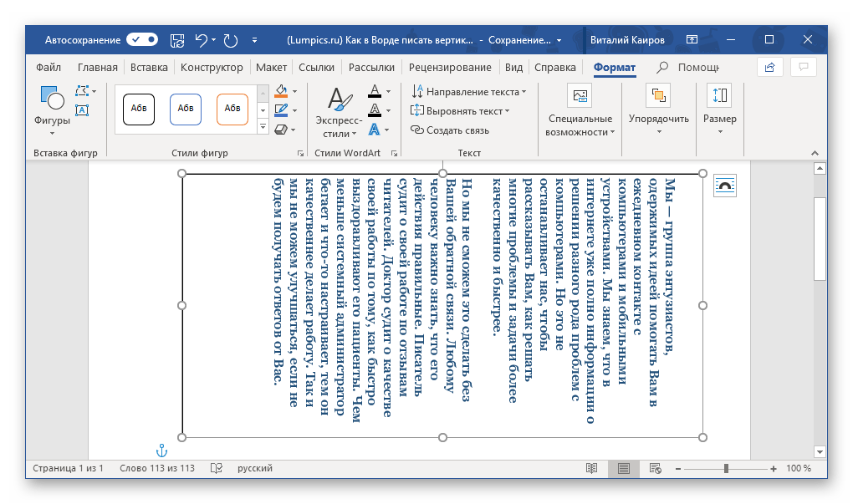853x504 pixels.
Task: Click the Text Fill letter A icon
Action: [x=375, y=91]
